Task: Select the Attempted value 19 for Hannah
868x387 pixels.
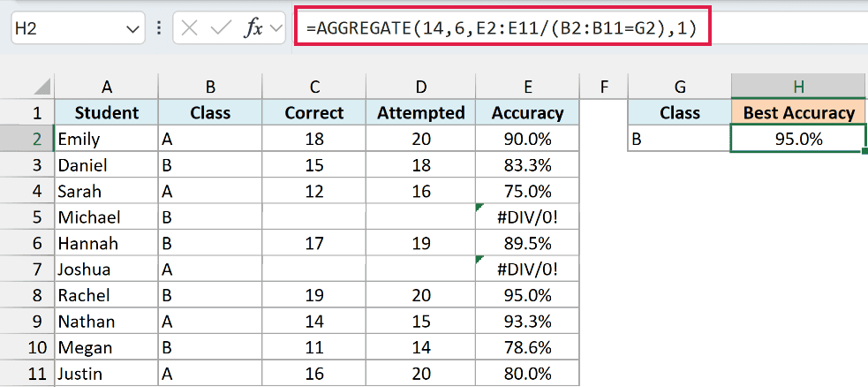Action: click(421, 243)
